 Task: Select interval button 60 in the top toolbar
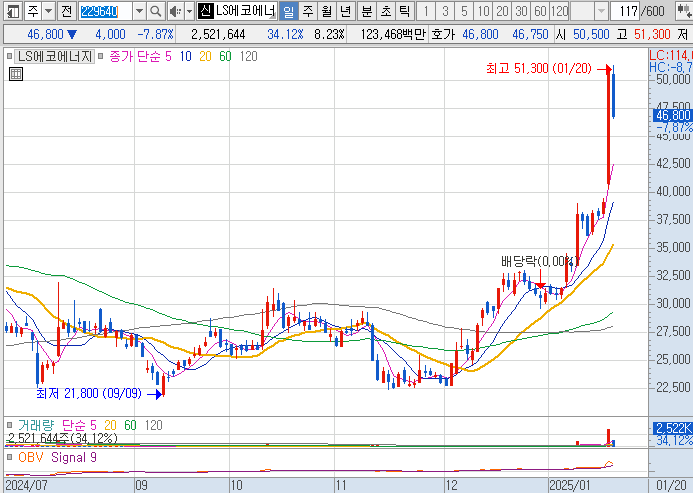pos(541,11)
